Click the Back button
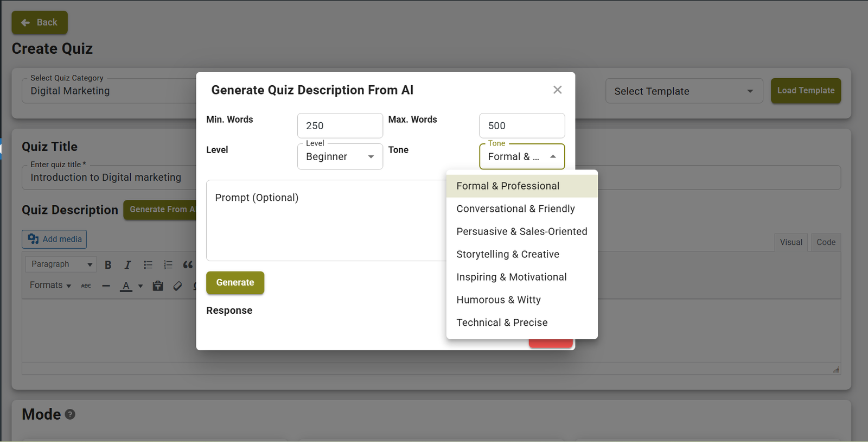Image resolution: width=868 pixels, height=442 pixels. [x=40, y=23]
